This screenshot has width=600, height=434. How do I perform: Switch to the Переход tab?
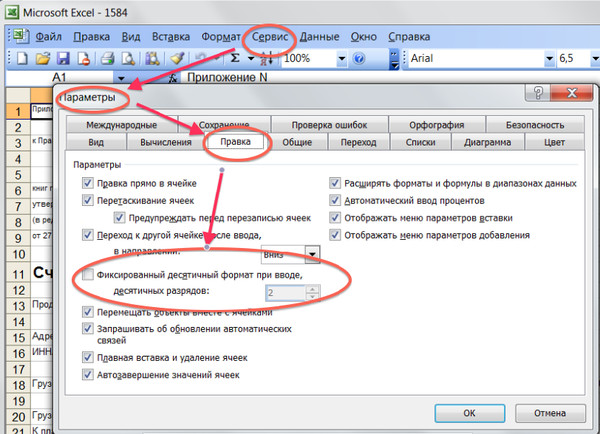[359, 142]
